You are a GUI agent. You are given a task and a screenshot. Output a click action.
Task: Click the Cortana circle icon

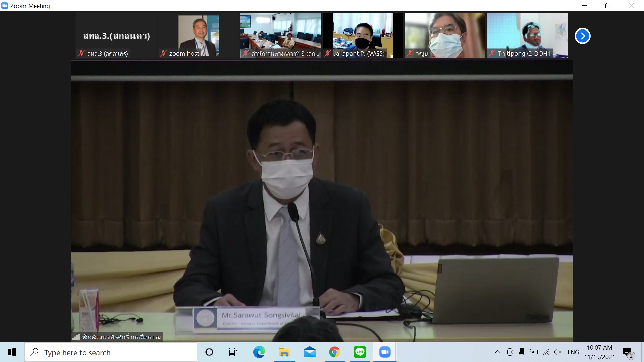coord(209,352)
